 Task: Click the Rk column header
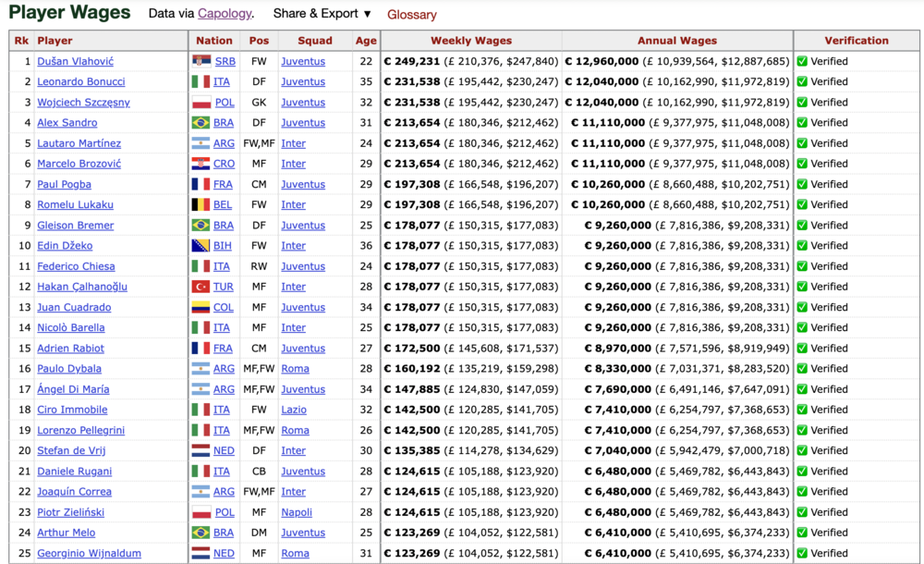tap(20, 41)
